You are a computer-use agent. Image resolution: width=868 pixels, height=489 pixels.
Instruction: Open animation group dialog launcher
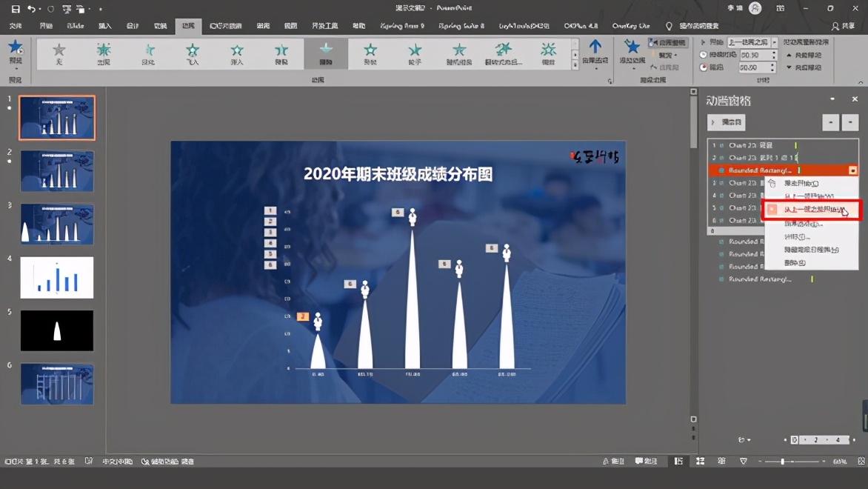click(610, 81)
